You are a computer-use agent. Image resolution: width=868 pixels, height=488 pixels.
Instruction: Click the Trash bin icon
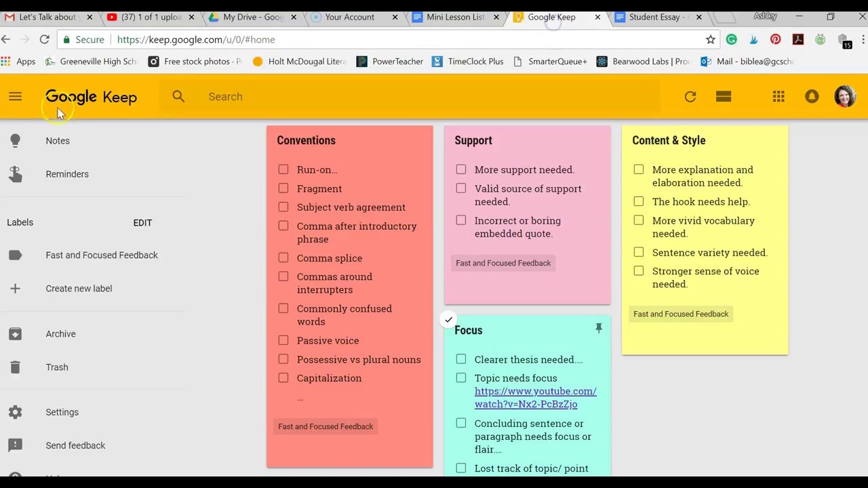pos(15,367)
